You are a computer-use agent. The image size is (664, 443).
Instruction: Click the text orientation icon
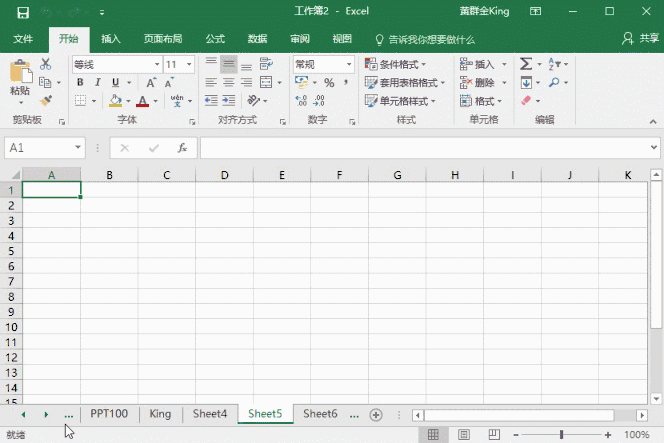253,101
